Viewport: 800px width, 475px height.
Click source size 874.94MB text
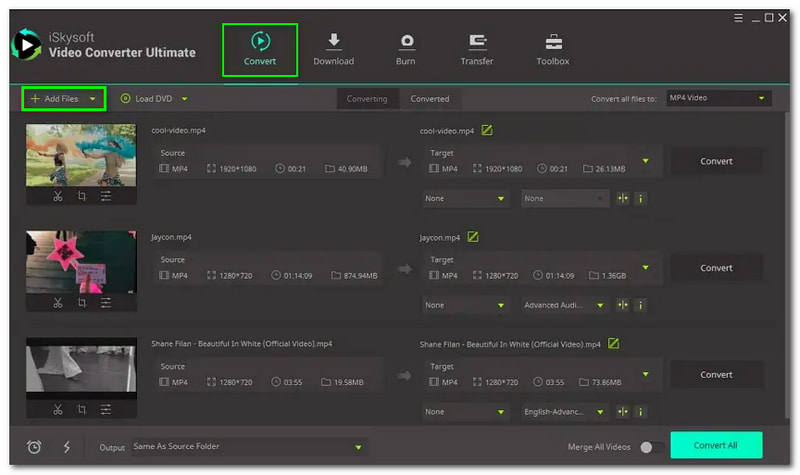360,276
